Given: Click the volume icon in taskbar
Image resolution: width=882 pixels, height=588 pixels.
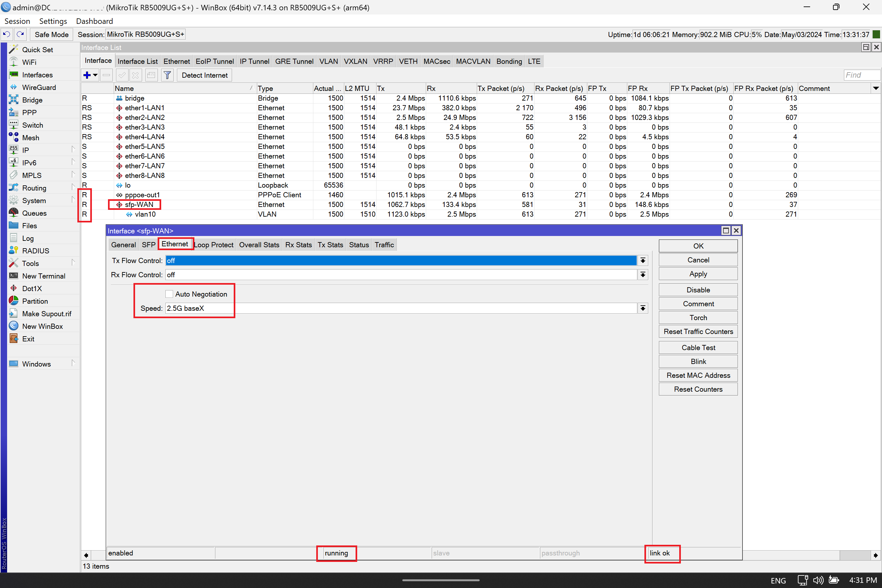Looking at the screenshot, I should [818, 580].
